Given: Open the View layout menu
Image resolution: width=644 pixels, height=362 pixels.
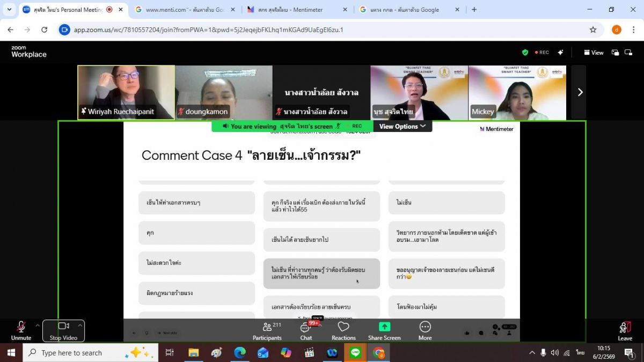Looking at the screenshot, I should [594, 53].
